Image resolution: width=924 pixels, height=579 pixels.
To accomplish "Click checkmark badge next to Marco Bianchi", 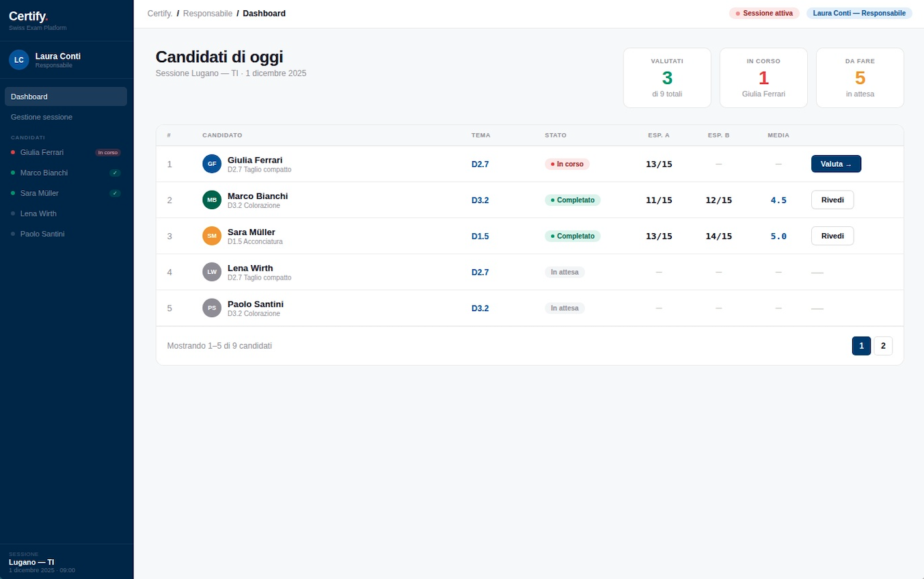I will (x=116, y=173).
